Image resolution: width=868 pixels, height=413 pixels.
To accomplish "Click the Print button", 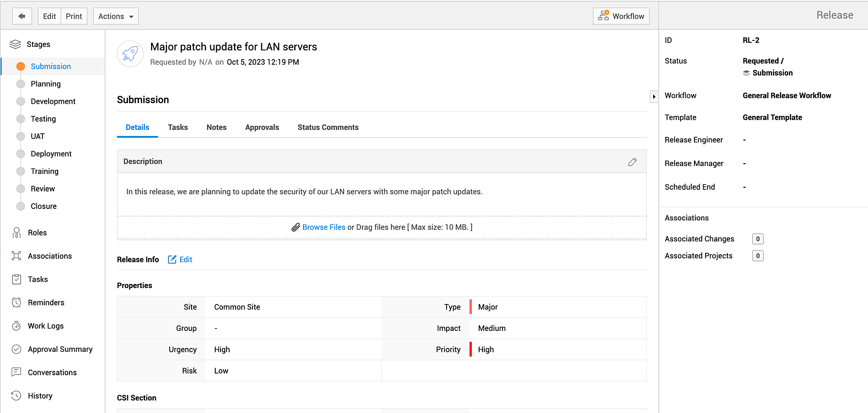I will (x=74, y=16).
